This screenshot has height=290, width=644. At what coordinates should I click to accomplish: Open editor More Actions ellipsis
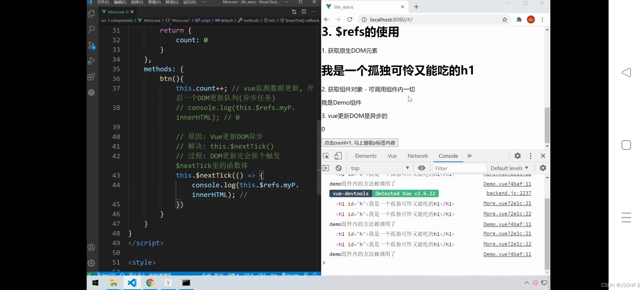click(x=313, y=12)
